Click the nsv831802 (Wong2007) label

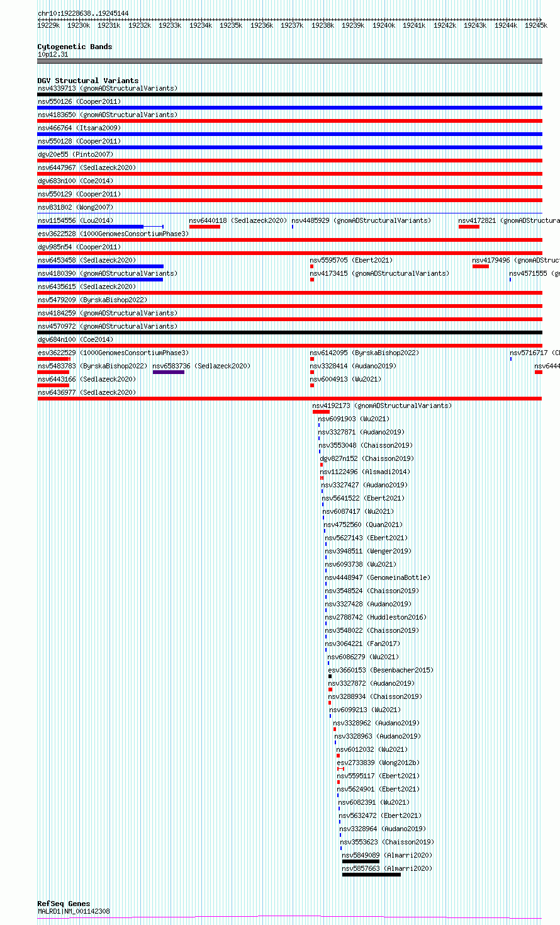[76, 207]
